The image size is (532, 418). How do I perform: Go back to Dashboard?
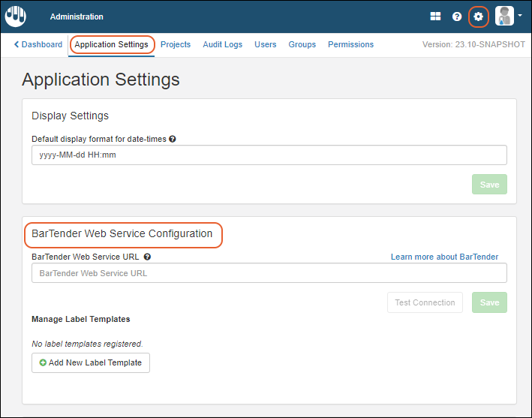pyautogui.click(x=38, y=44)
